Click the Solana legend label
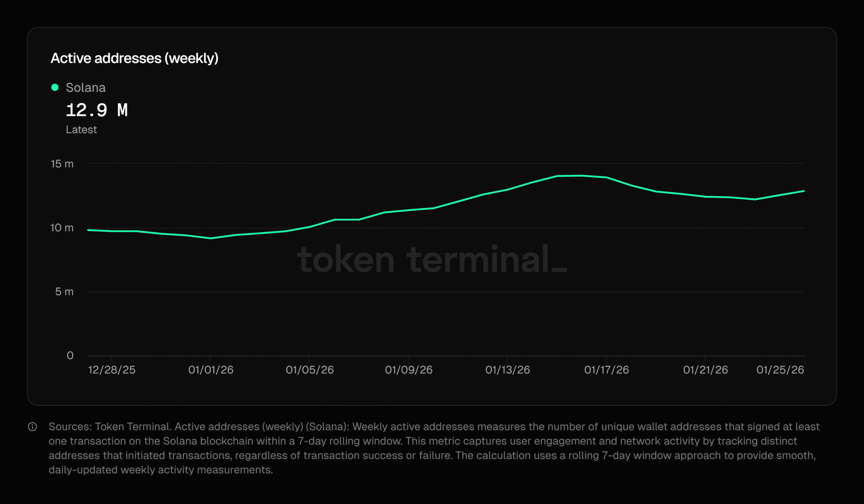Image resolution: width=864 pixels, height=504 pixels. coord(85,88)
